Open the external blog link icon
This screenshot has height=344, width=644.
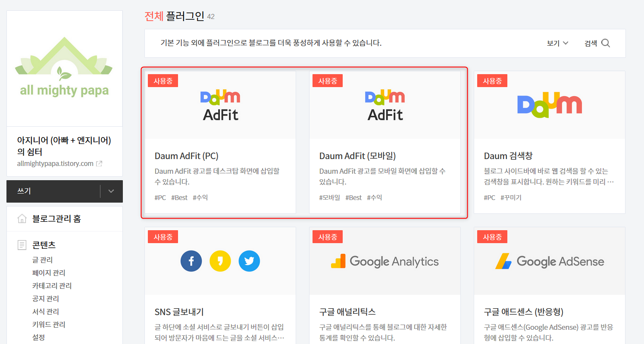coord(99,164)
